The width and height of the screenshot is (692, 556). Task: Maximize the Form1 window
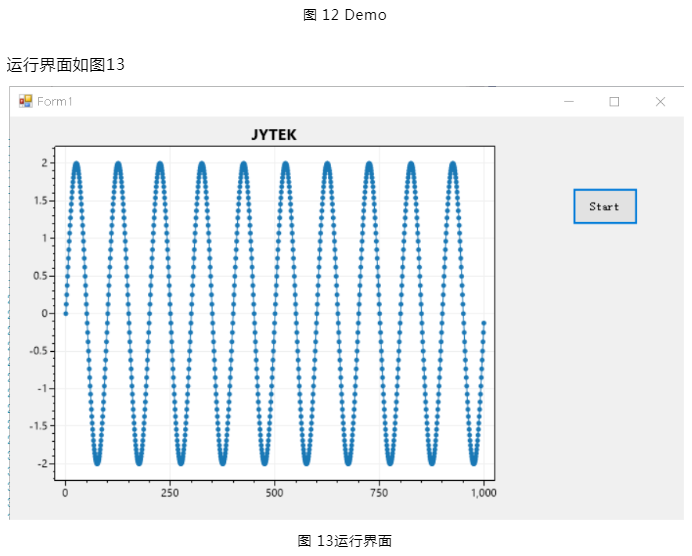(x=614, y=101)
